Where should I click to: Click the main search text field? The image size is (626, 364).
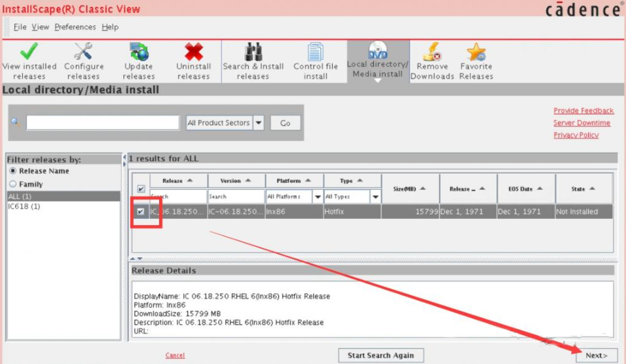click(x=103, y=123)
